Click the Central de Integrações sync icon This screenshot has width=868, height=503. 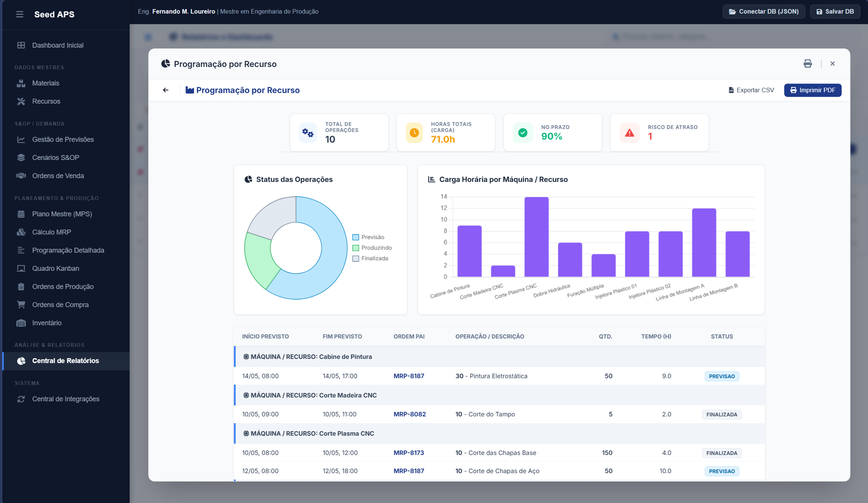21,399
